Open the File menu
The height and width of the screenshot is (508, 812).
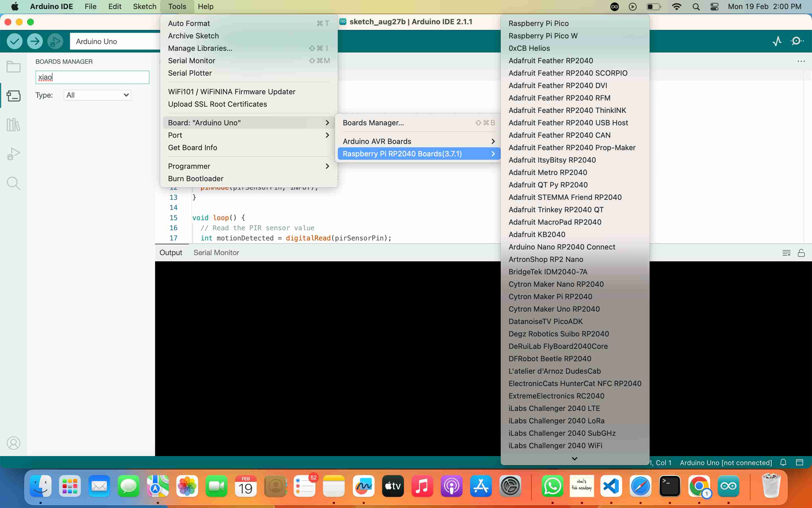click(90, 6)
